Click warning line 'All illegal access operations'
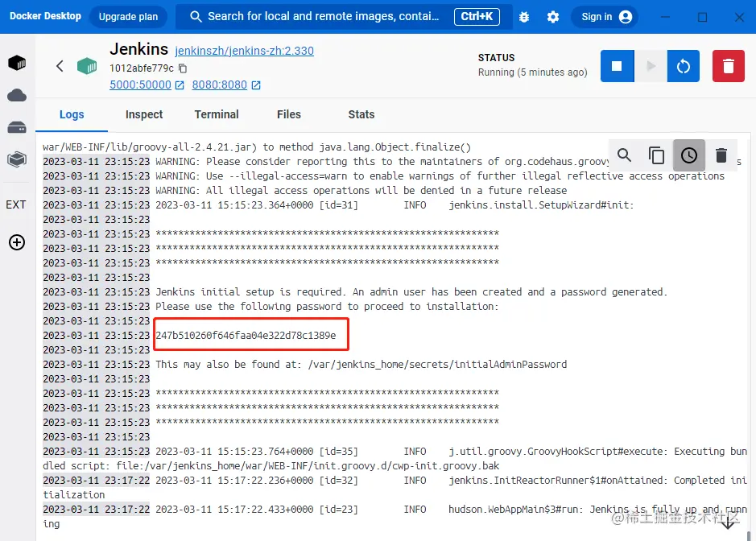Image resolution: width=756 pixels, height=541 pixels. click(361, 191)
